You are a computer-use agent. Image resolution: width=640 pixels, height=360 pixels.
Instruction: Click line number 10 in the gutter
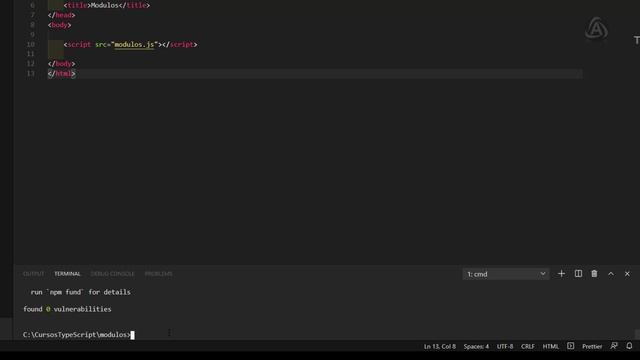coord(31,44)
